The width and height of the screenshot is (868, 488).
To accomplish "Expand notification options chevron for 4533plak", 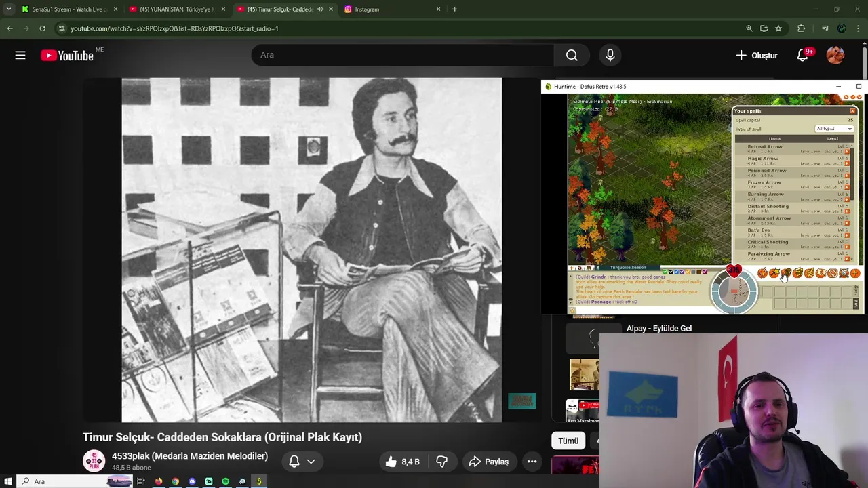I will click(x=311, y=462).
